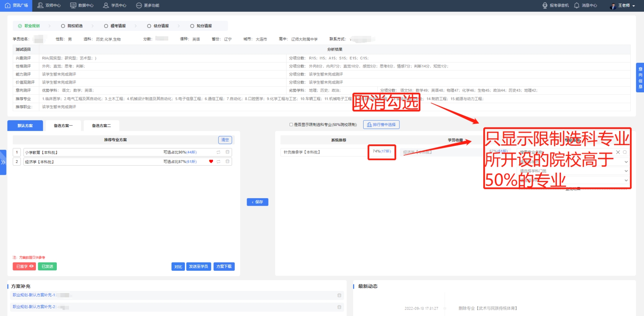Switch to 备选方案一 tab
Viewport: 644px width, 316px height.
tap(63, 126)
